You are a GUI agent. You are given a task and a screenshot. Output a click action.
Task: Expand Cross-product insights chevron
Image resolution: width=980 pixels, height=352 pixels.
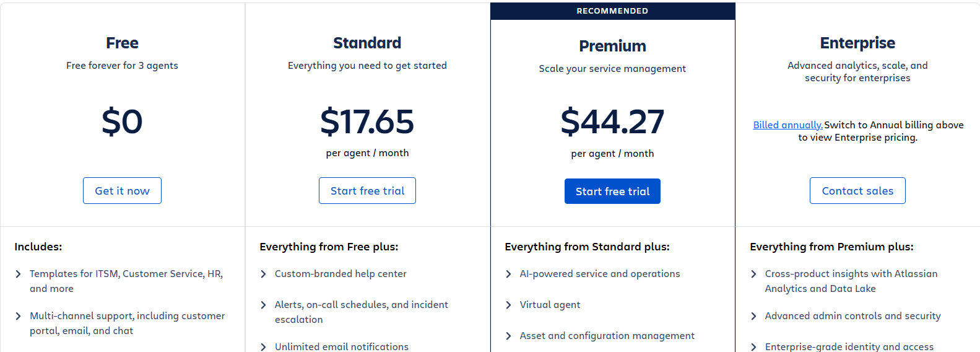pyautogui.click(x=753, y=274)
